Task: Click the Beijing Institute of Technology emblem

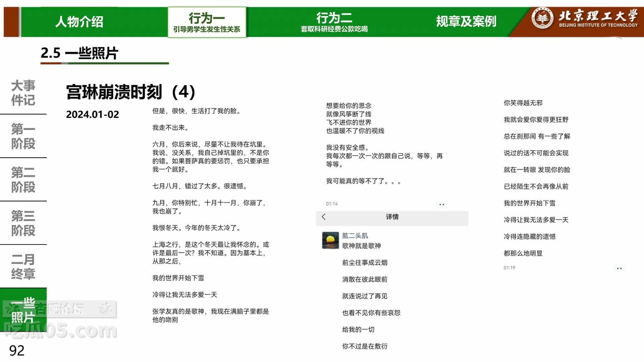Action: (x=542, y=18)
